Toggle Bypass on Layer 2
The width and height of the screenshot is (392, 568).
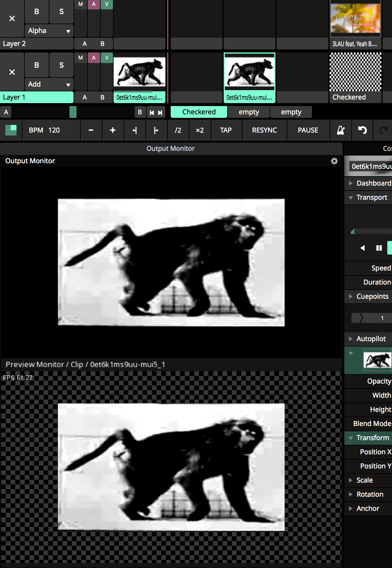coord(36,12)
